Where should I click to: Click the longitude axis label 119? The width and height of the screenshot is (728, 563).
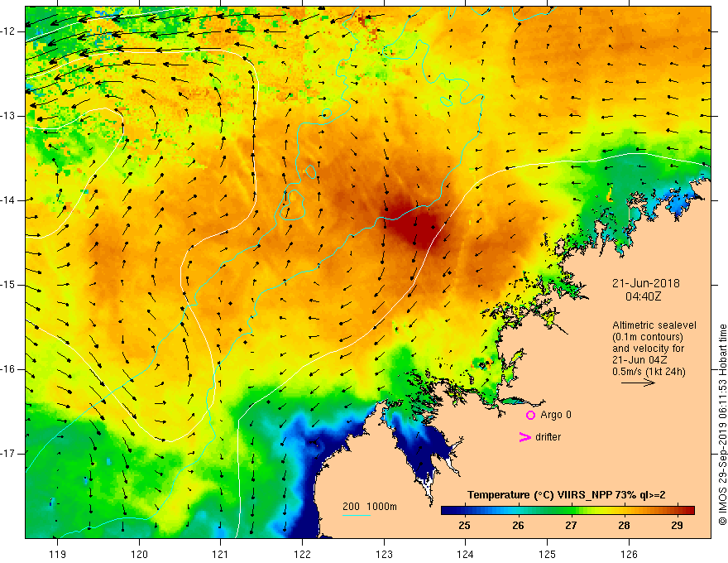[x=58, y=554]
